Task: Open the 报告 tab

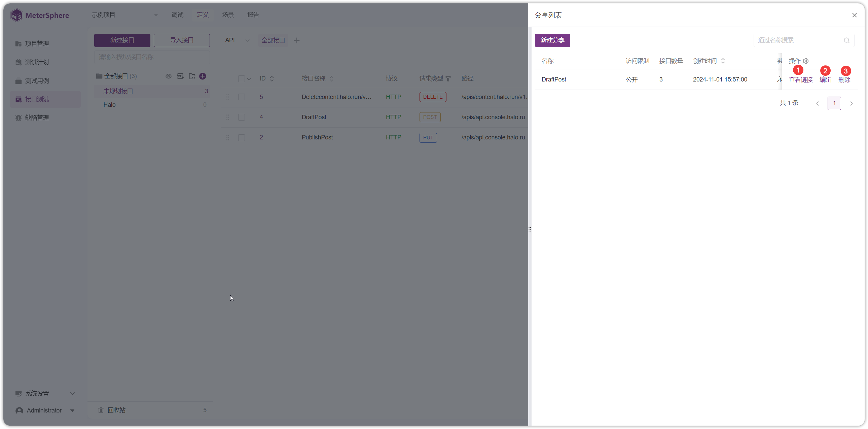Action: [253, 15]
